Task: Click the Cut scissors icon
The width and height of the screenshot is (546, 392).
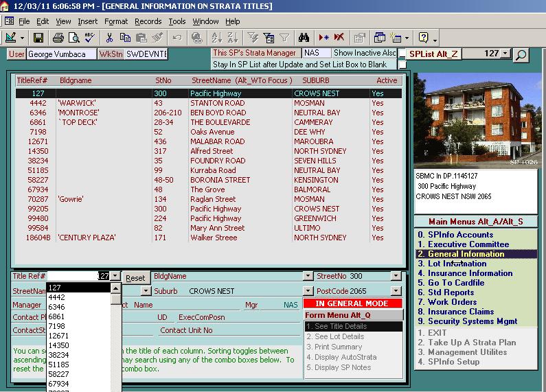Action: (110, 37)
